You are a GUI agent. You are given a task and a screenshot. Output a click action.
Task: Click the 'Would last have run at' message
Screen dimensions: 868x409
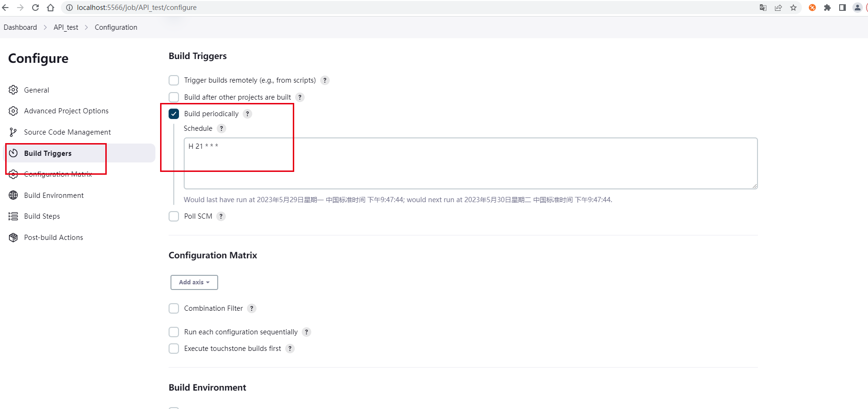coord(398,200)
